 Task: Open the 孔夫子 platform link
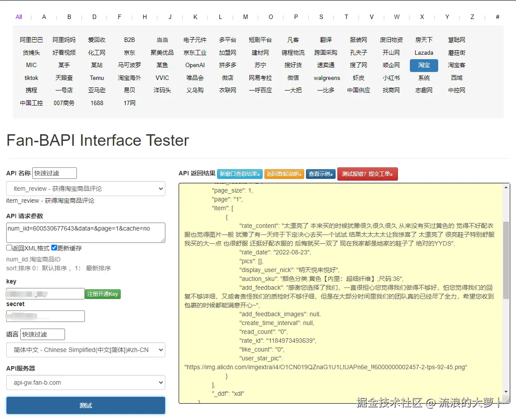pyautogui.click(x=358, y=53)
